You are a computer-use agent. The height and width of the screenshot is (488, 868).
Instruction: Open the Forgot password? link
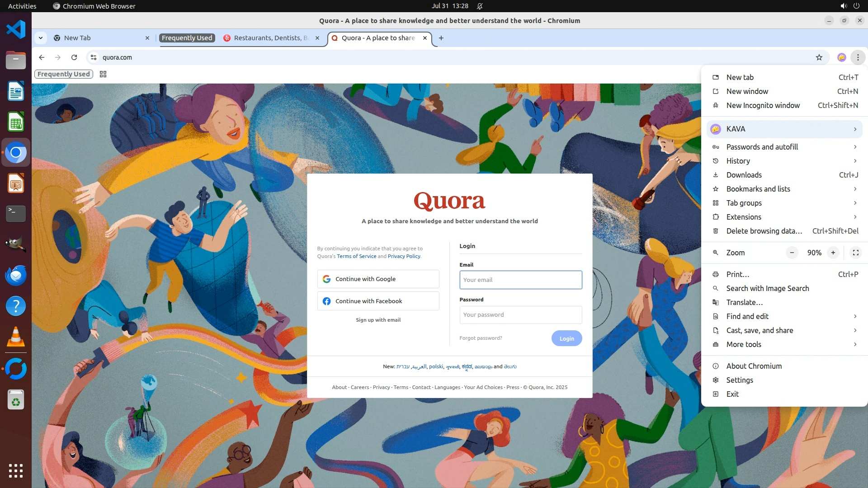pyautogui.click(x=481, y=338)
